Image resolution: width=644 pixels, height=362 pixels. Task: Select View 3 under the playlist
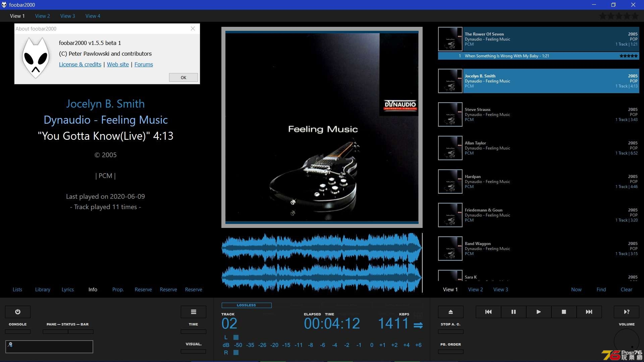coord(501,289)
